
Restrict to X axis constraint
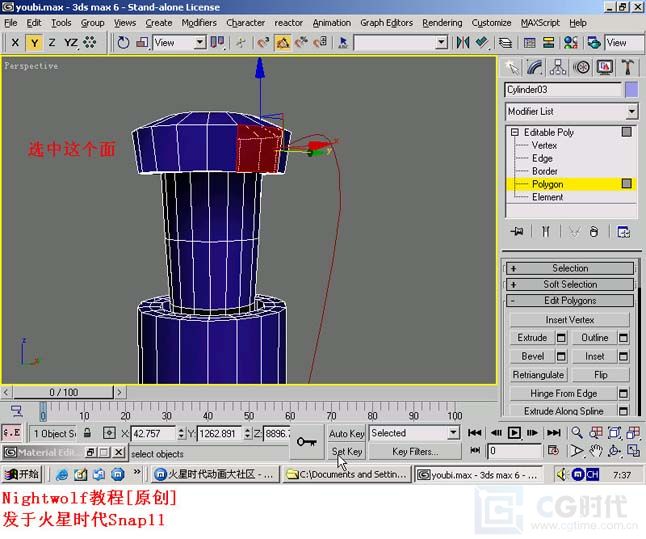[15, 42]
